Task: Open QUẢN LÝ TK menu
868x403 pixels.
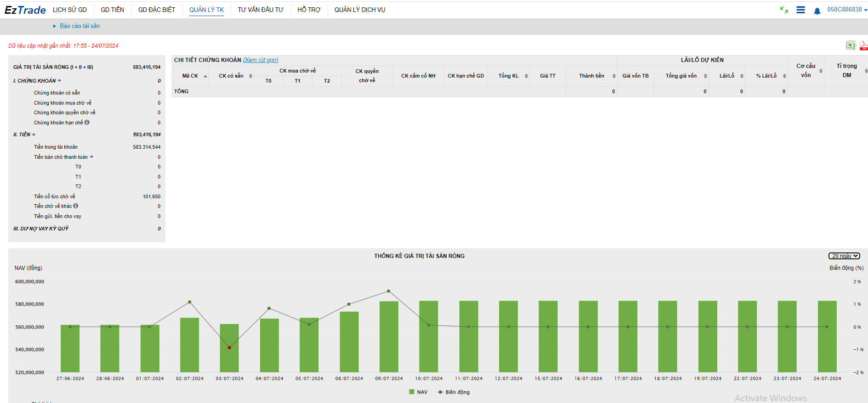Action: [207, 10]
